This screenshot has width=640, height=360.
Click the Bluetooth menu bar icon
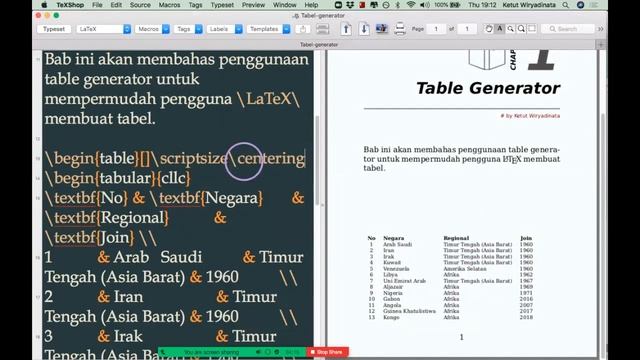tap(398, 5)
